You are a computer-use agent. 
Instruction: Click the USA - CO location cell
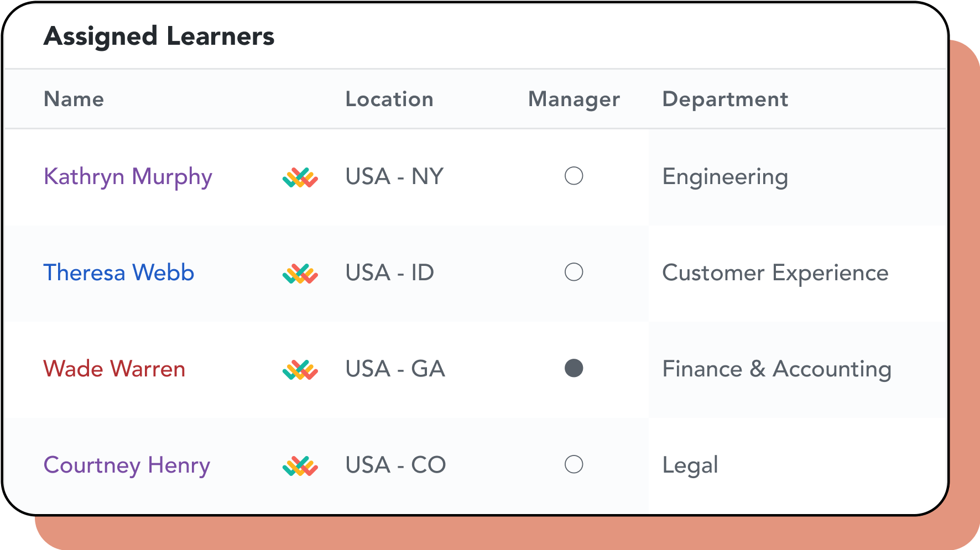(395, 465)
